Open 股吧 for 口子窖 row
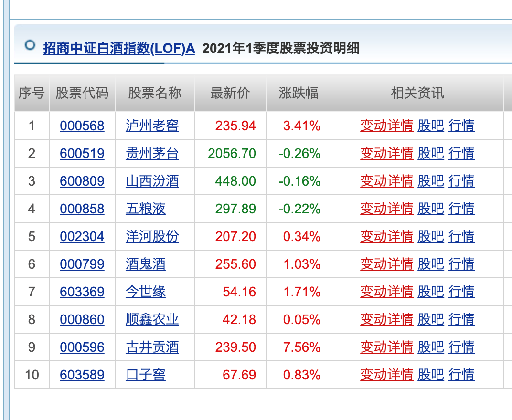The width and height of the screenshot is (512, 420). coord(431,375)
